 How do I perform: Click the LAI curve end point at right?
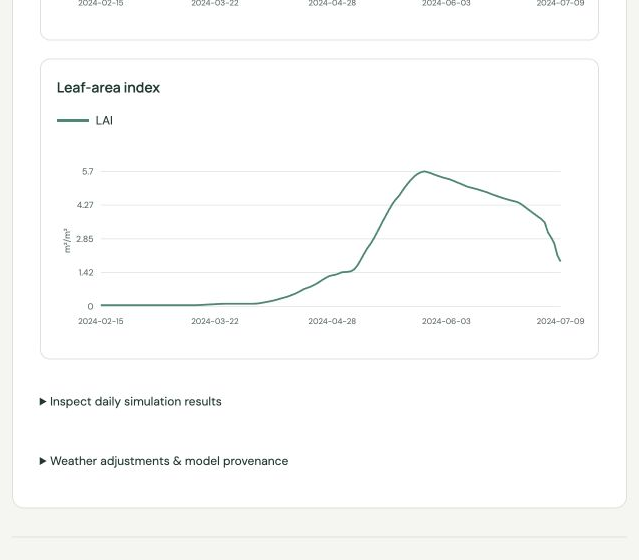pos(560,260)
